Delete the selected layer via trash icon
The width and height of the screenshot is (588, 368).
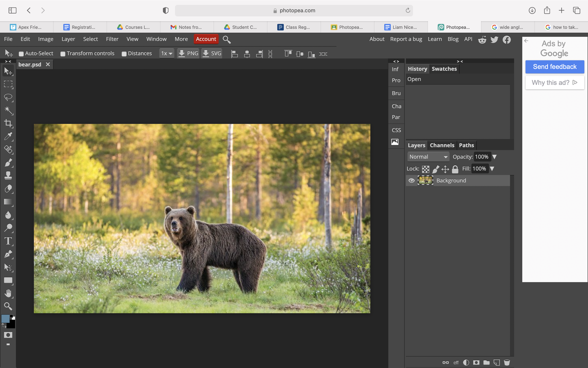pos(507,362)
